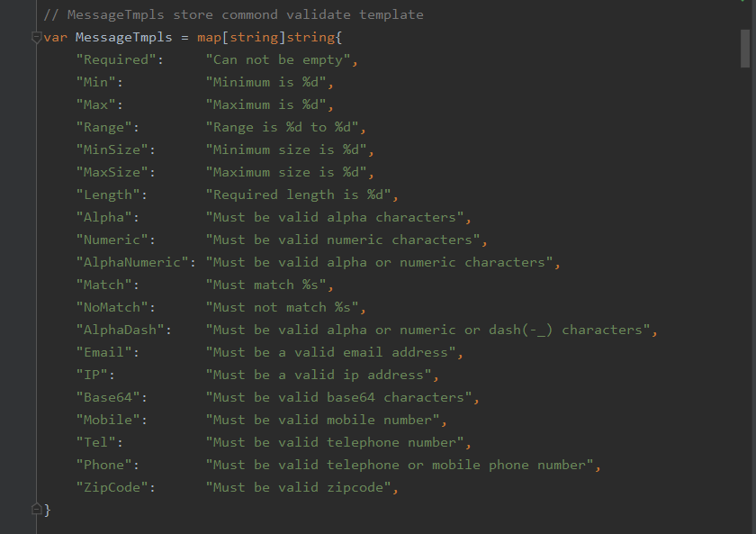Click the "MinSize" map key

(x=112, y=150)
